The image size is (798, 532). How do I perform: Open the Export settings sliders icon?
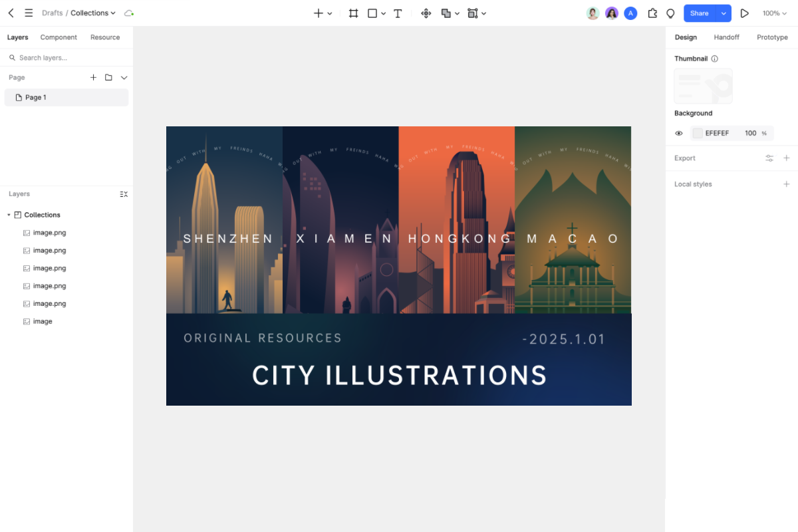point(769,158)
